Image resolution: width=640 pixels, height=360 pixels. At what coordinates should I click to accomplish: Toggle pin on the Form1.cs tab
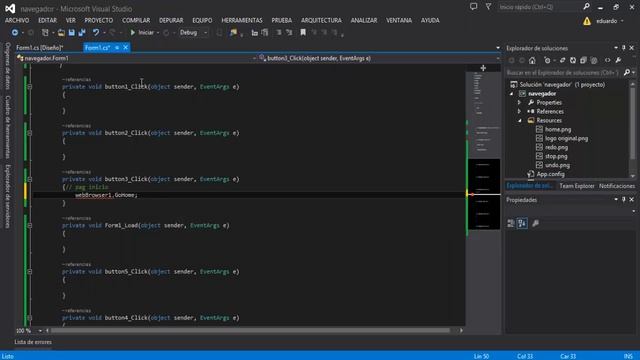point(117,48)
